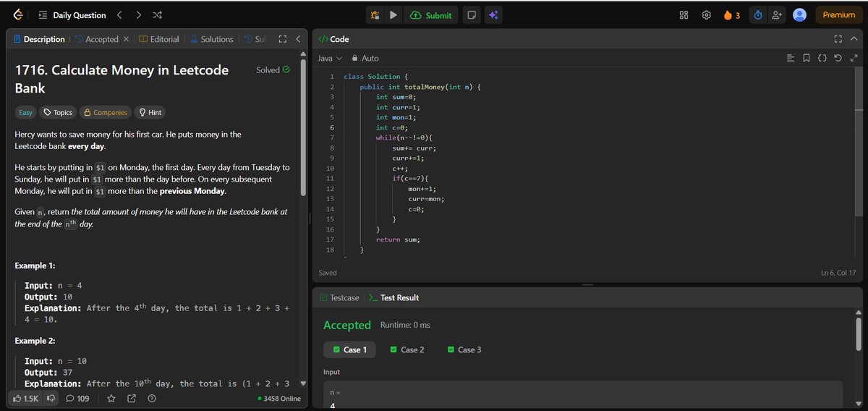Open settings gear in top bar
The image size is (868, 411).
point(706,15)
